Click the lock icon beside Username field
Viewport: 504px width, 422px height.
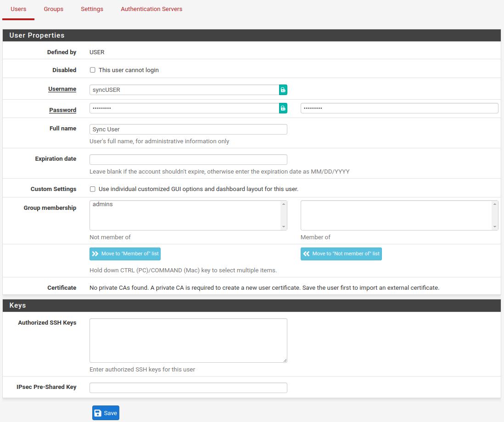[x=283, y=90]
